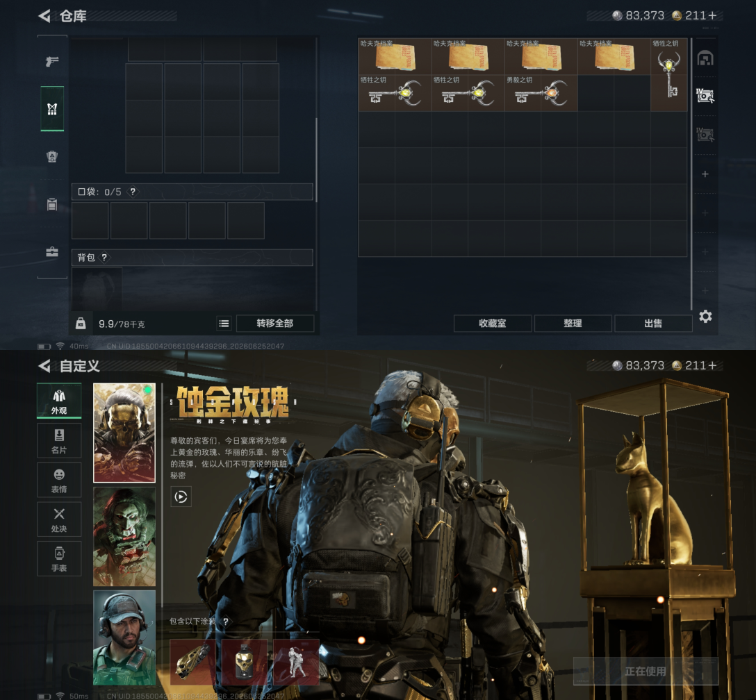The width and height of the screenshot is (756, 700).
Task: Switch to the 手表 watch tab
Action: point(59,559)
